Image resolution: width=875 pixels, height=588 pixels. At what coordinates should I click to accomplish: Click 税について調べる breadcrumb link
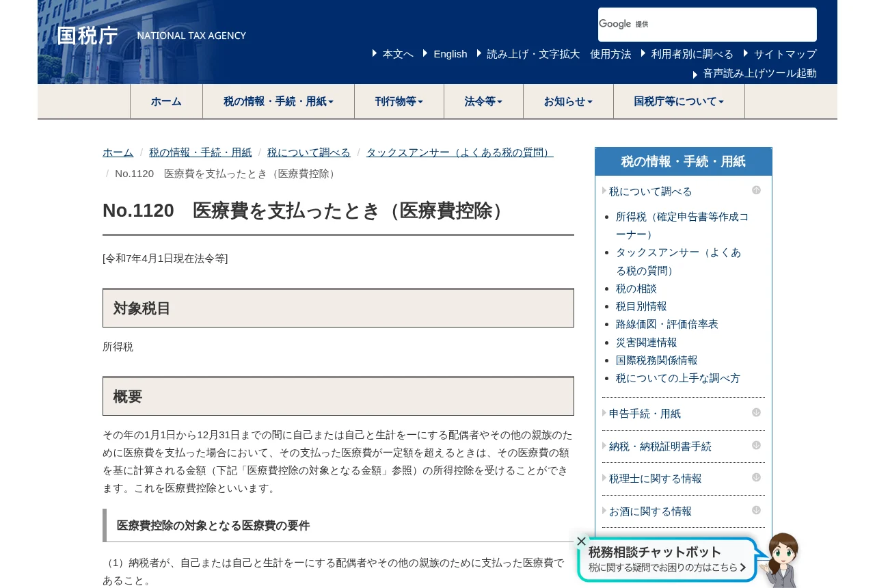tap(309, 152)
